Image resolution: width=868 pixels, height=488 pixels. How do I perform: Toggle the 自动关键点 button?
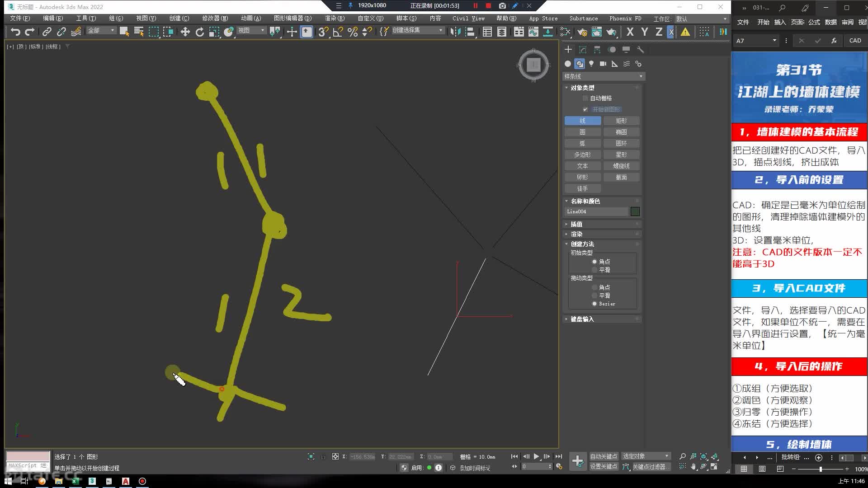coord(604,456)
